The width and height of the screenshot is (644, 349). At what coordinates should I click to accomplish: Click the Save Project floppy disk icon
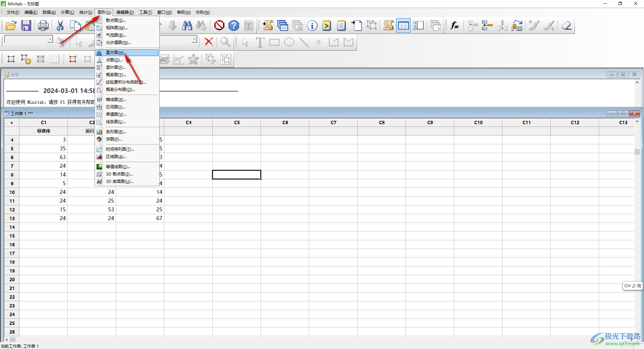[26, 26]
